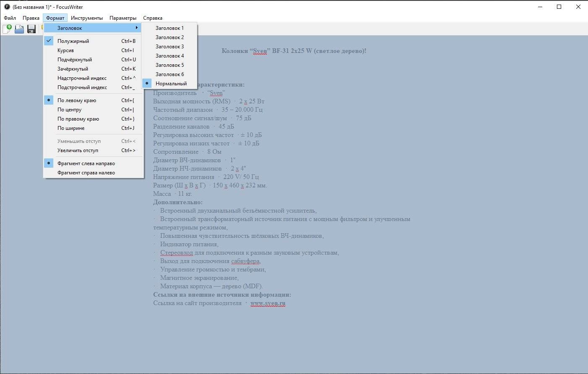Screen dimensions: 588x374
Task: Click the 'Магнитное экранирование,' bullet line
Action: [196, 278]
